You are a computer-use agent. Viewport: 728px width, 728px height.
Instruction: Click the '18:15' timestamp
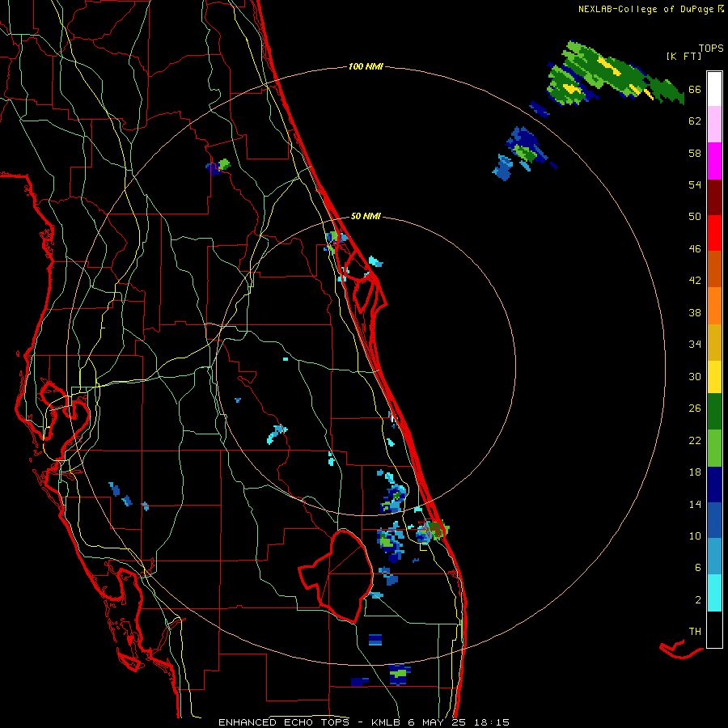click(492, 722)
